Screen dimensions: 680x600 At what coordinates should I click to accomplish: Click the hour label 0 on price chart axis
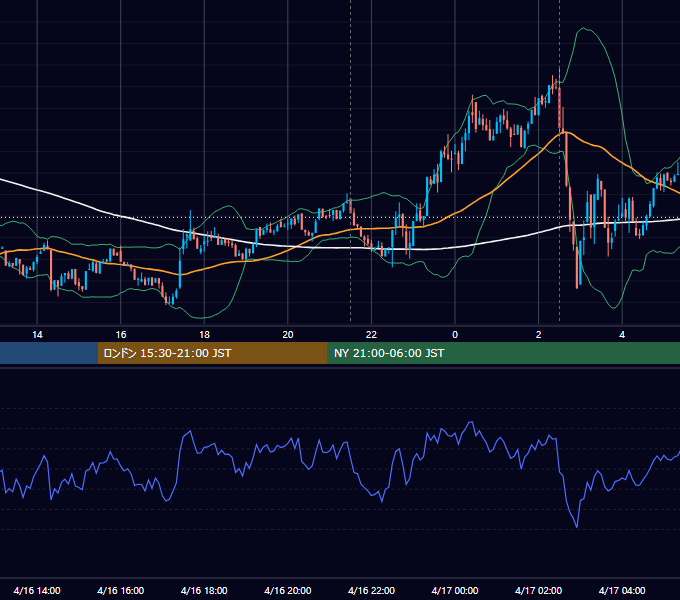455,335
